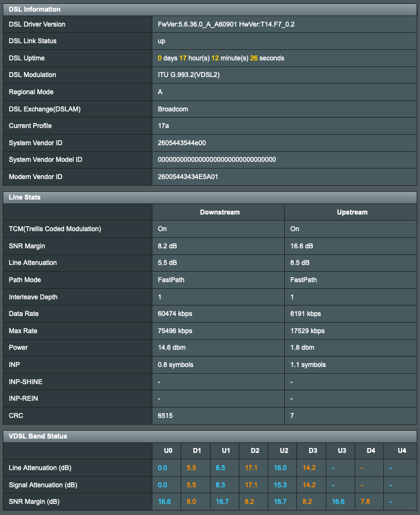Image resolution: width=420 pixels, height=515 pixels.
Task: Click the CRC value showing 6515
Action: coord(165,416)
